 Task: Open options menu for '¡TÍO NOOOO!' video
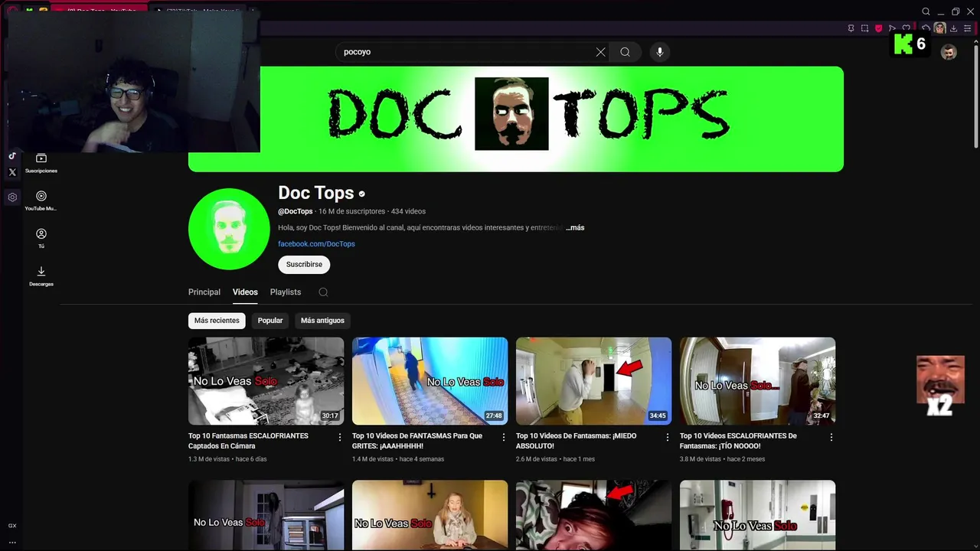(x=831, y=437)
